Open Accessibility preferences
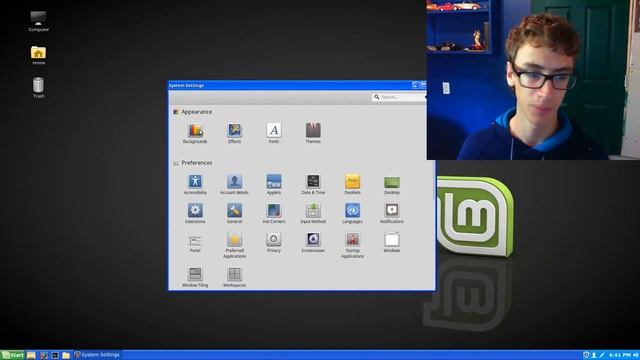This screenshot has height=360, width=640. point(195,184)
